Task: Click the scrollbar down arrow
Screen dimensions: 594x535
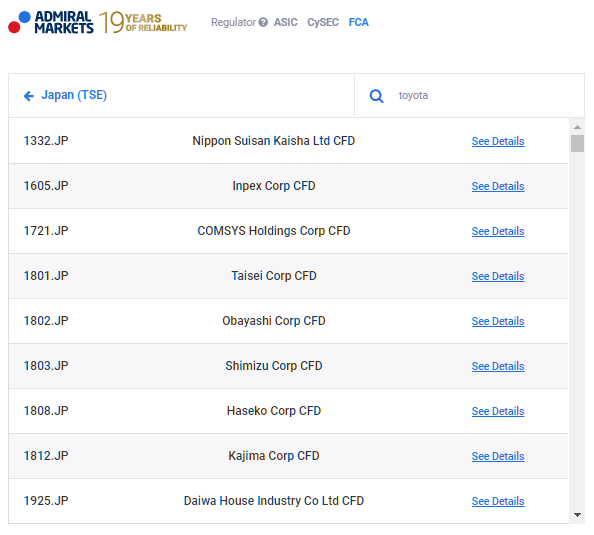Action: [x=577, y=515]
